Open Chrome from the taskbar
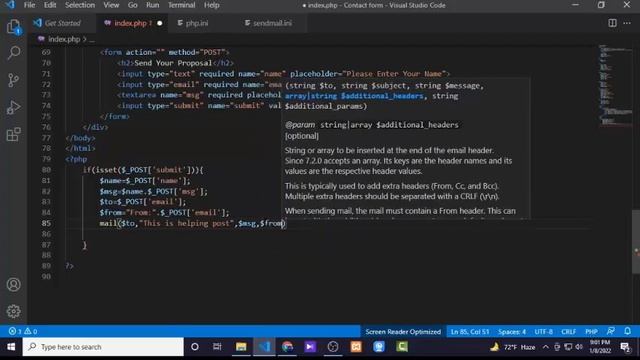 [x=287, y=347]
